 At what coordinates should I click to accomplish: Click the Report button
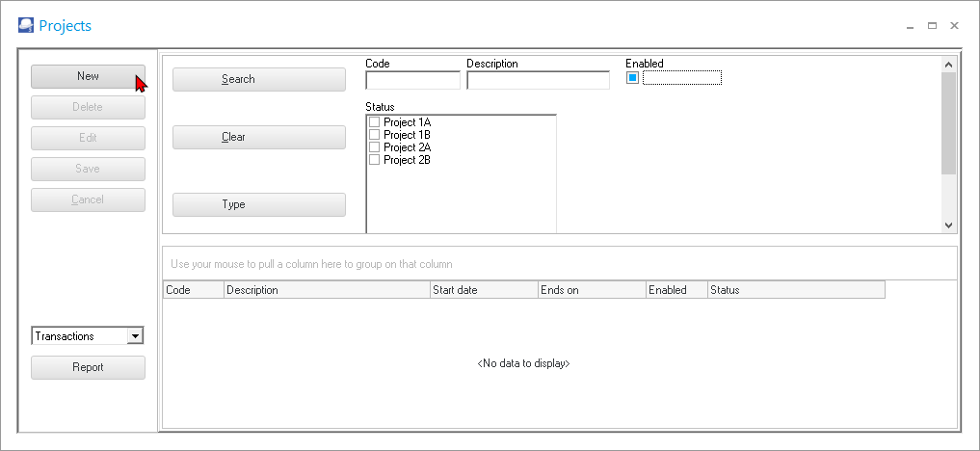(88, 367)
